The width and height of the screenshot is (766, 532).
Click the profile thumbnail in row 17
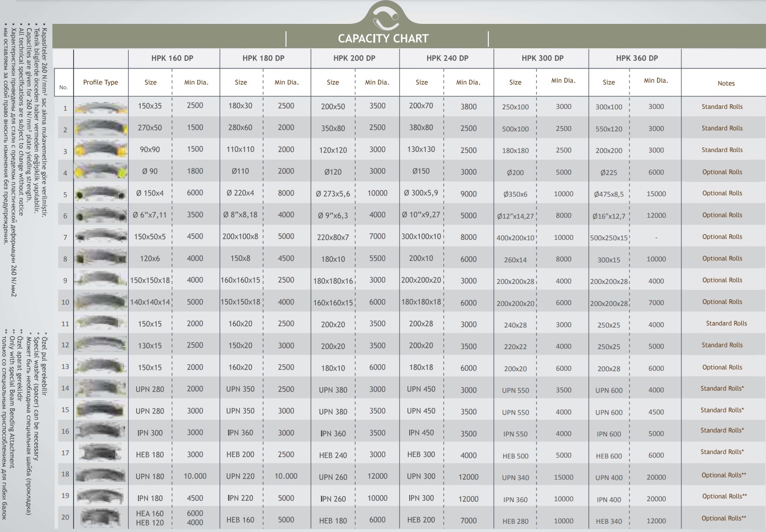101,453
